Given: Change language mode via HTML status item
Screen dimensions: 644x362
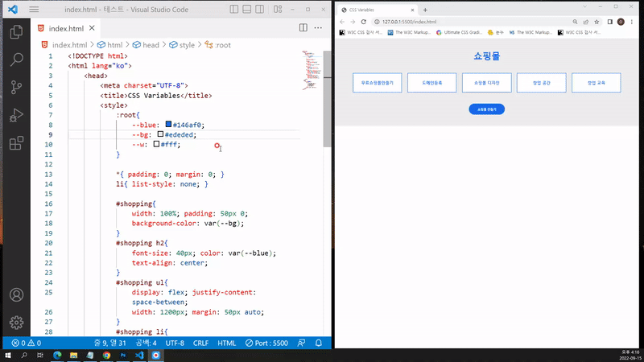Looking at the screenshot, I should pyautogui.click(x=227, y=343).
